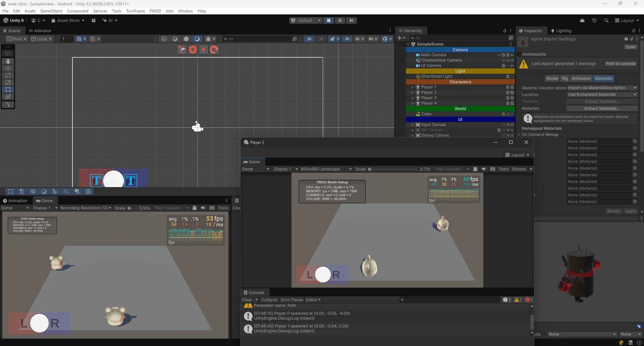Select the Scale tool
This screenshot has height=346, width=644.
pyautogui.click(x=8, y=82)
